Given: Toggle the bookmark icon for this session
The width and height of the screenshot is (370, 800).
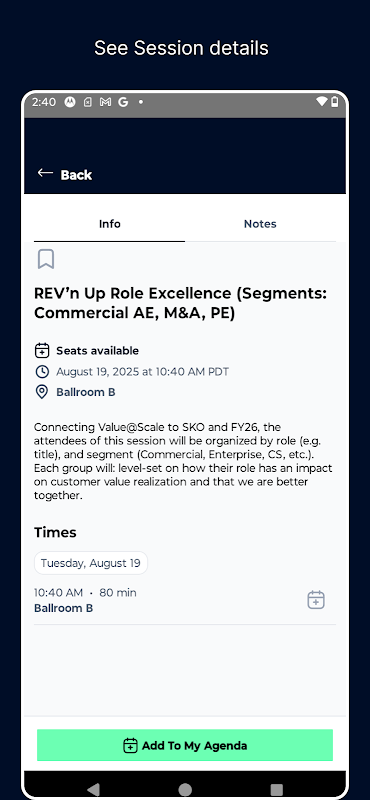Looking at the screenshot, I should (46, 259).
